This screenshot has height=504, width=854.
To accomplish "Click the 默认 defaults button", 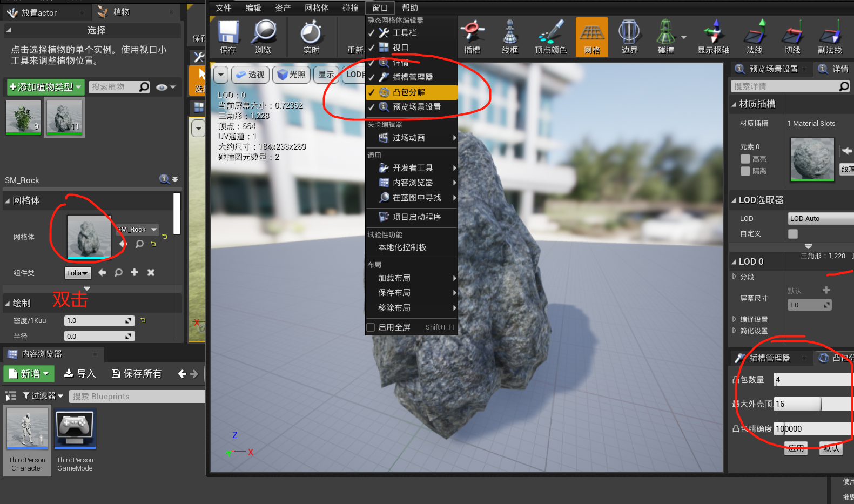I will pyautogui.click(x=831, y=448).
